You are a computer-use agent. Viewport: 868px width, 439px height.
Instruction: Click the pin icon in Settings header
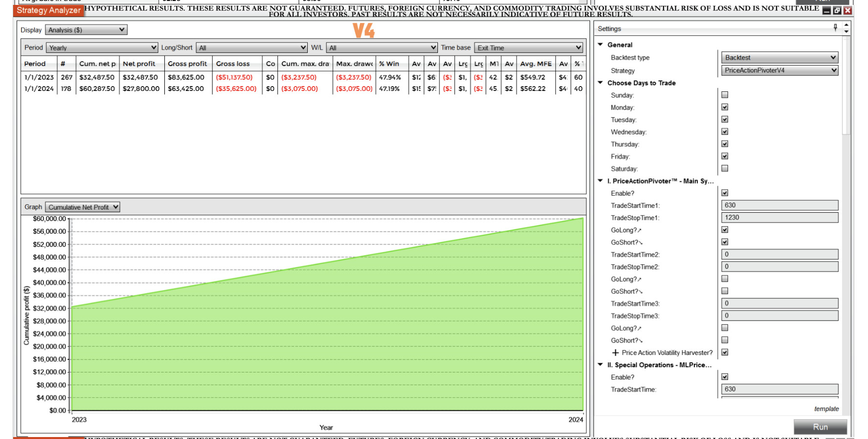(835, 28)
